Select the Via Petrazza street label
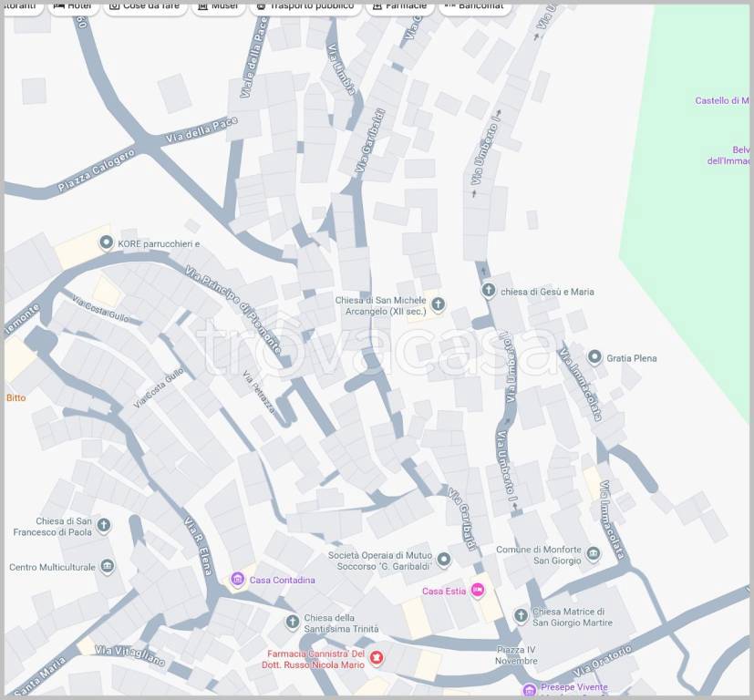The width and height of the screenshot is (754, 700). coord(259,392)
